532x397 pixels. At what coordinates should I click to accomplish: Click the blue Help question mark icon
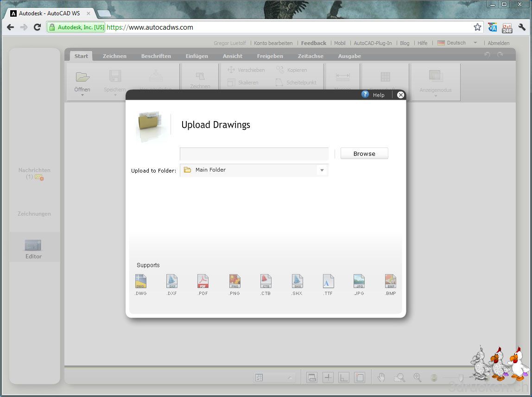(365, 95)
